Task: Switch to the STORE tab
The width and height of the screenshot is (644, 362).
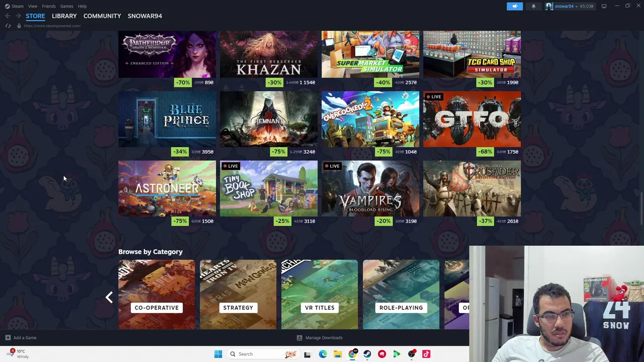Action: coord(35,16)
